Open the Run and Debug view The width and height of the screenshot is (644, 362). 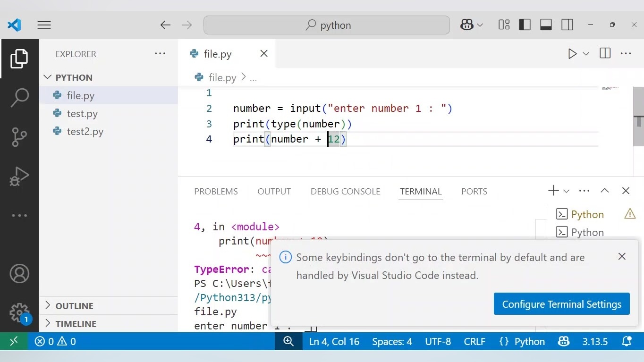coord(19,177)
